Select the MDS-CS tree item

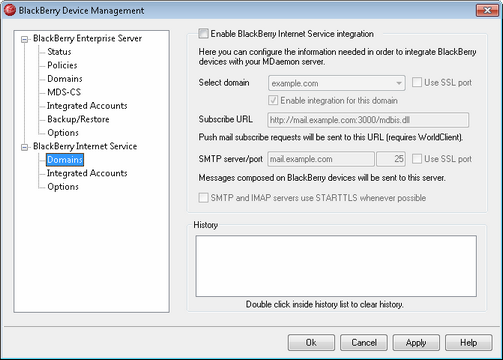[64, 92]
